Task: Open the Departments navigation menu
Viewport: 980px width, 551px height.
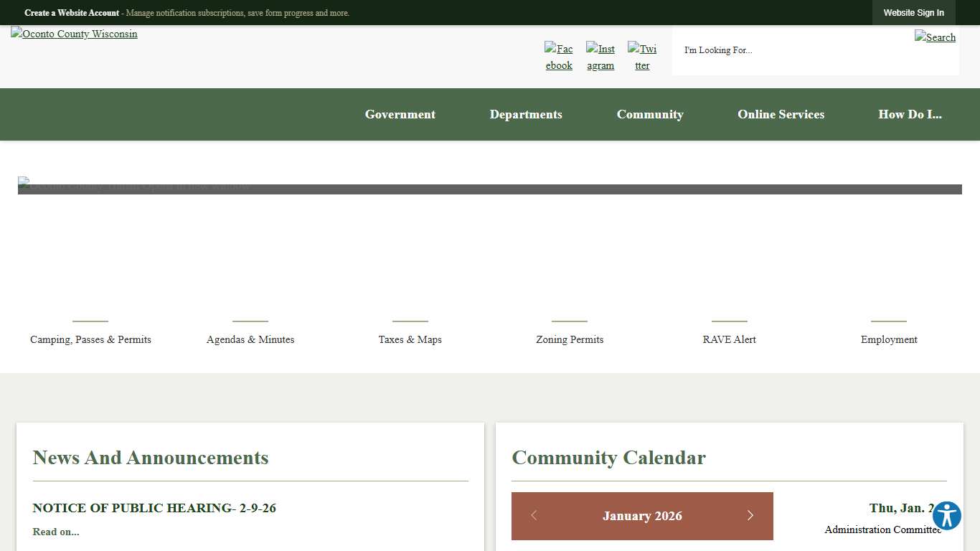Action: tap(526, 114)
